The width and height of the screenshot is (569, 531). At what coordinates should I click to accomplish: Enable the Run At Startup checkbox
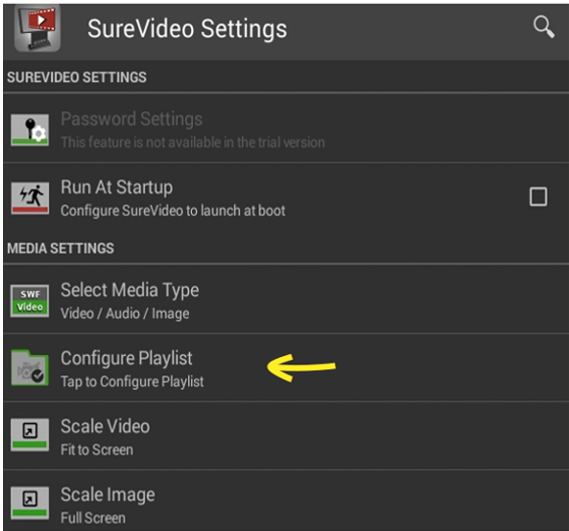538,197
